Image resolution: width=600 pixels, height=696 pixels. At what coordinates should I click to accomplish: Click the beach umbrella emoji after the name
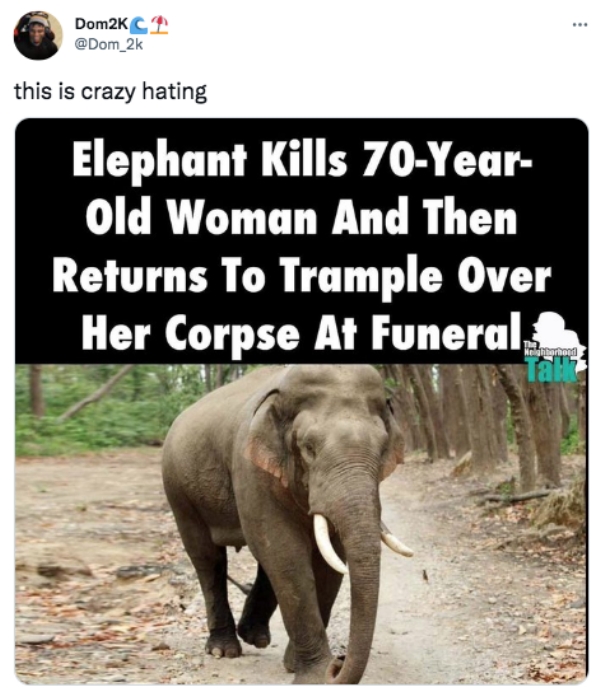tap(158, 27)
